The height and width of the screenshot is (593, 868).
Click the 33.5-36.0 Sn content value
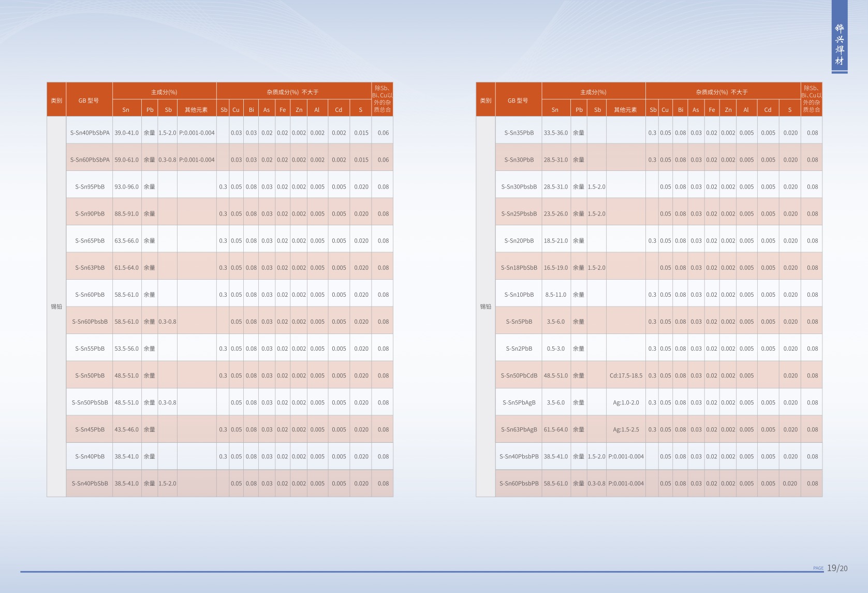click(556, 133)
